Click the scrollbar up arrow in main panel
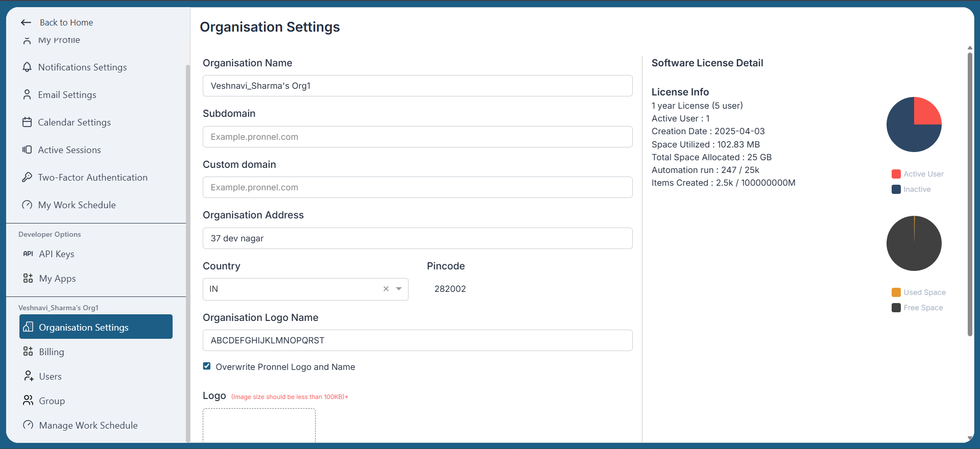Viewport: 980px width, 449px height. [x=970, y=48]
